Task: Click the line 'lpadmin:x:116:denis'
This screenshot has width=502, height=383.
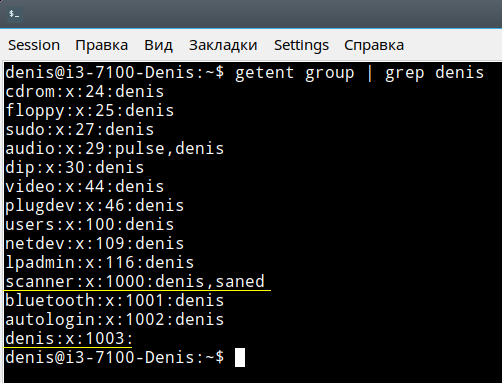Action: 100,263
